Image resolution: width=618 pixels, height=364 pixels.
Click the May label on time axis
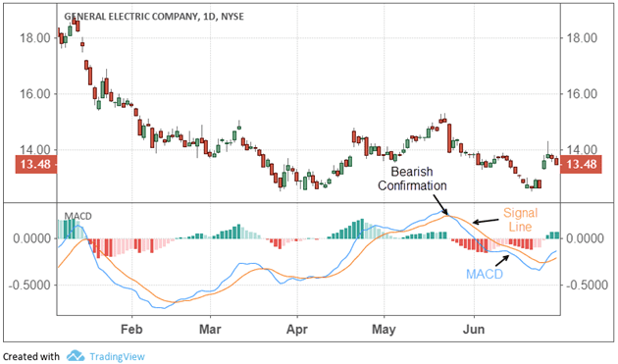[x=384, y=330]
